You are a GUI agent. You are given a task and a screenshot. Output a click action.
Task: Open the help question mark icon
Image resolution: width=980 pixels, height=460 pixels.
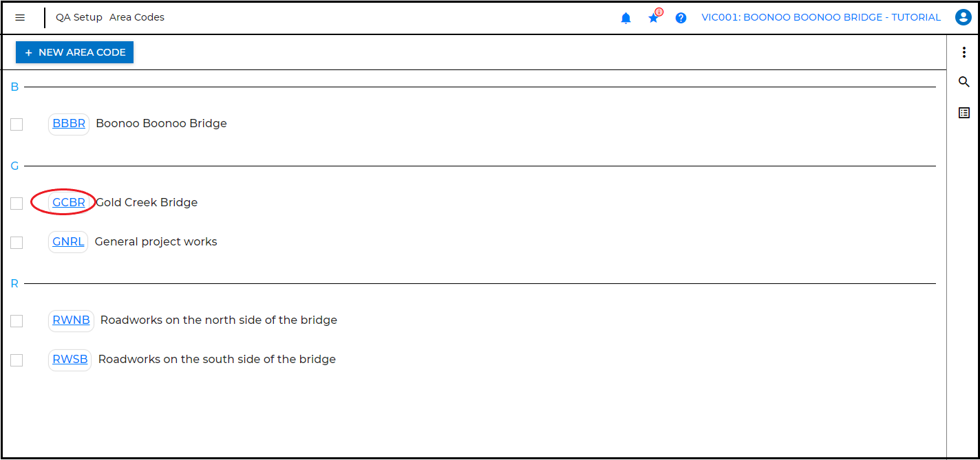pos(681,18)
